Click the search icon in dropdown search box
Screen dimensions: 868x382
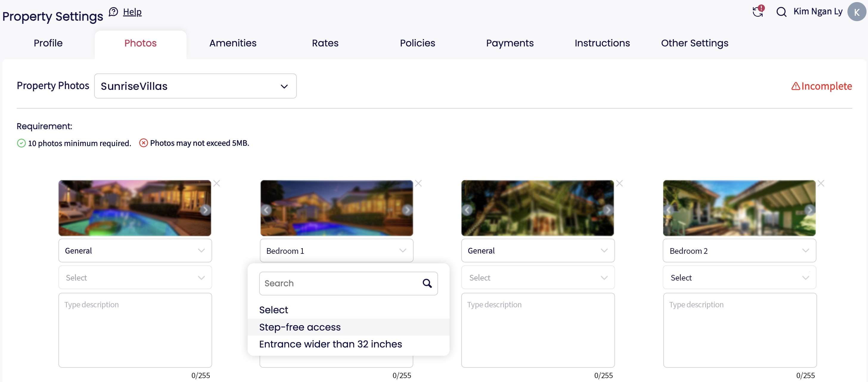pos(427,284)
